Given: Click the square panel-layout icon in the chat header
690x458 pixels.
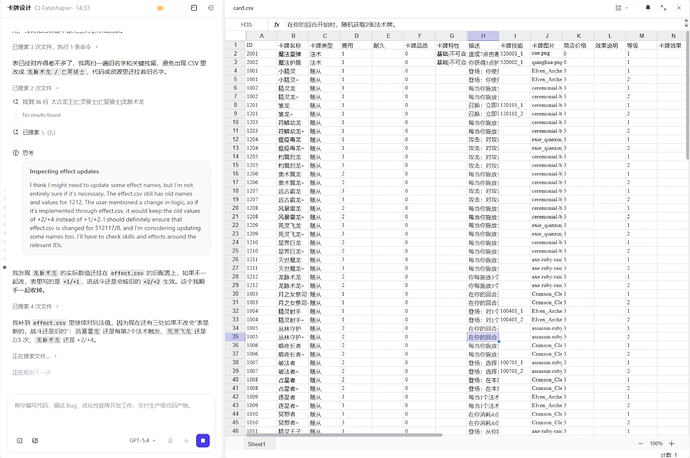Looking at the screenshot, I should [194, 8].
